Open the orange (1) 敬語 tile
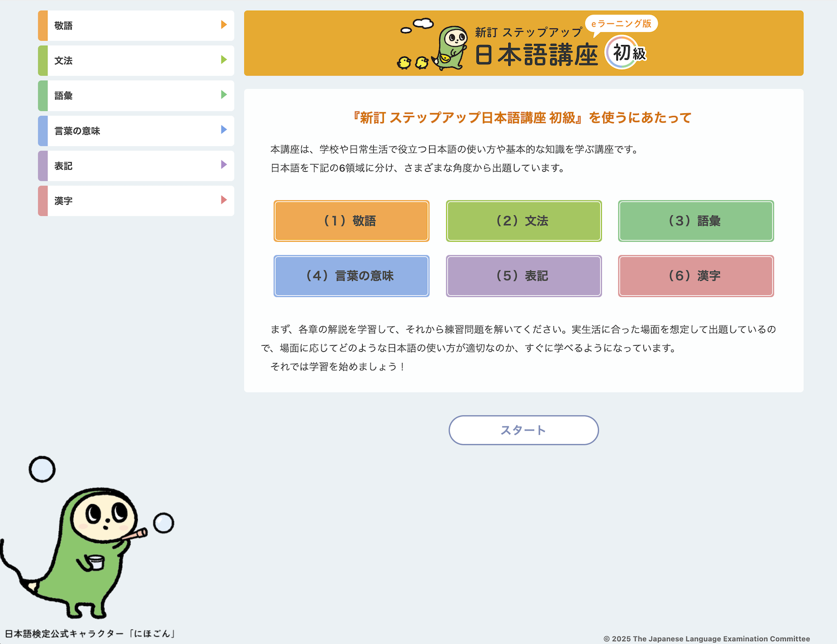The width and height of the screenshot is (837, 644). 351,221
